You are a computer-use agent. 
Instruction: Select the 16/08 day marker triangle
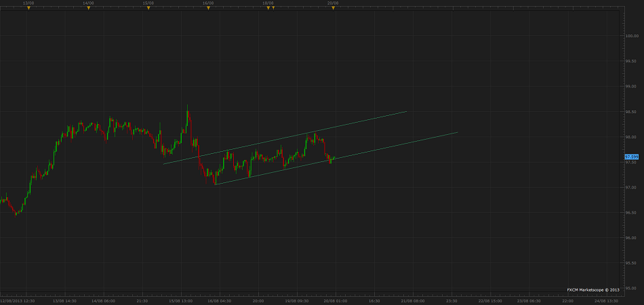[x=208, y=8]
